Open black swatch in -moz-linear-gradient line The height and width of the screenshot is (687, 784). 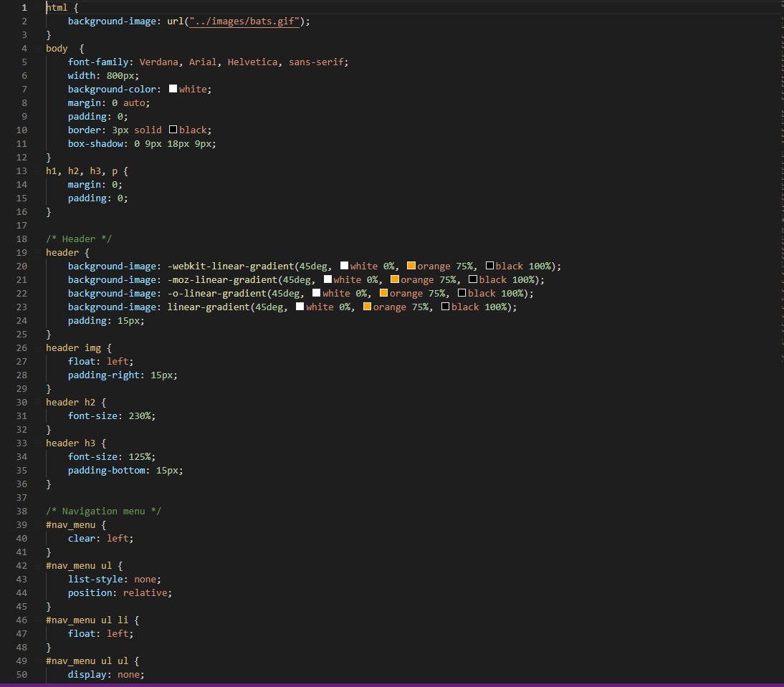coord(473,279)
